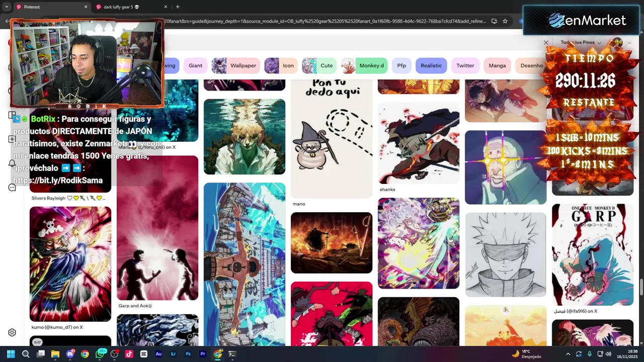644x362 pixels.
Task: Click the '(@ifa916) on X' caption
Action: [576, 311]
